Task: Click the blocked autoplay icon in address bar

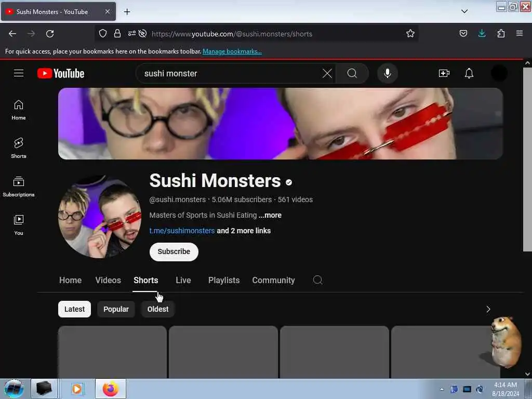Action: 143,33
